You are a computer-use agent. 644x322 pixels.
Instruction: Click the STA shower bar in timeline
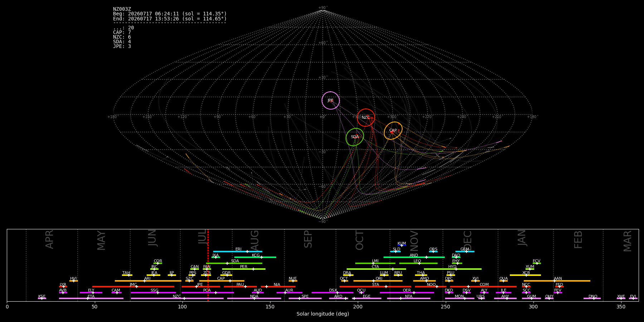click(x=375, y=287)
